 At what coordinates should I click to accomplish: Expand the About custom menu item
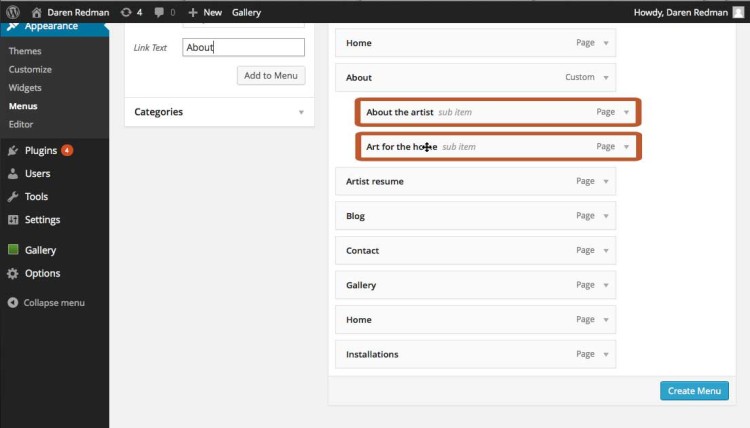(x=606, y=77)
